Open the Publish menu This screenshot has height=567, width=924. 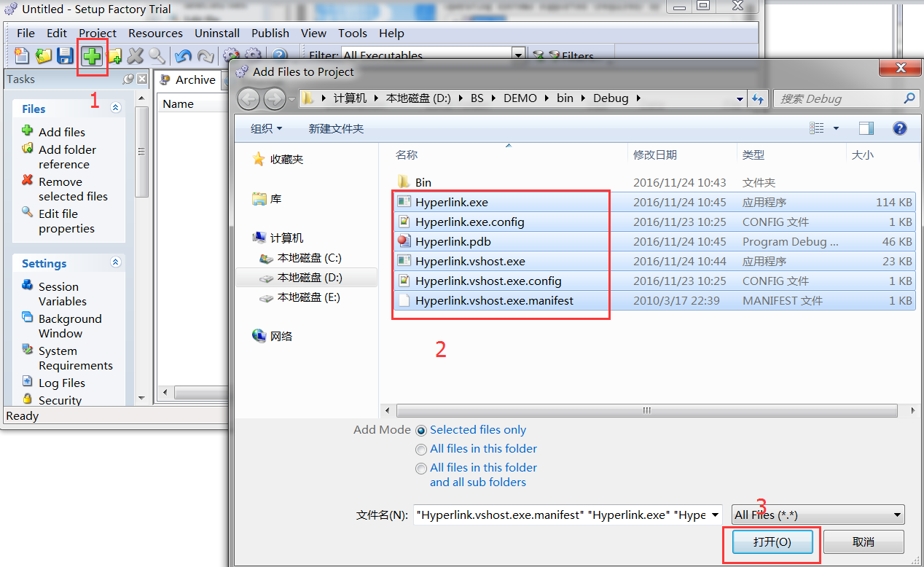270,33
